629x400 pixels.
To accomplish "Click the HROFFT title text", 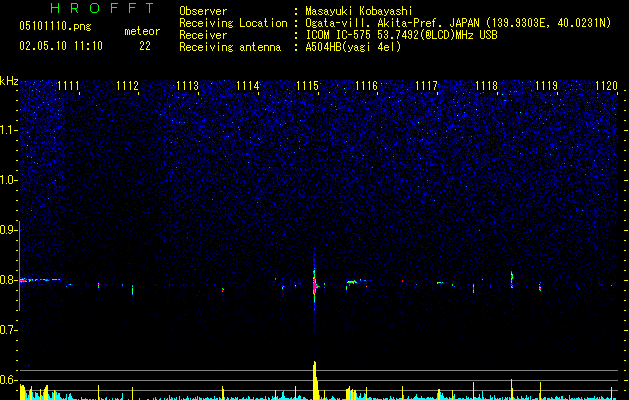I will pyautogui.click(x=103, y=8).
